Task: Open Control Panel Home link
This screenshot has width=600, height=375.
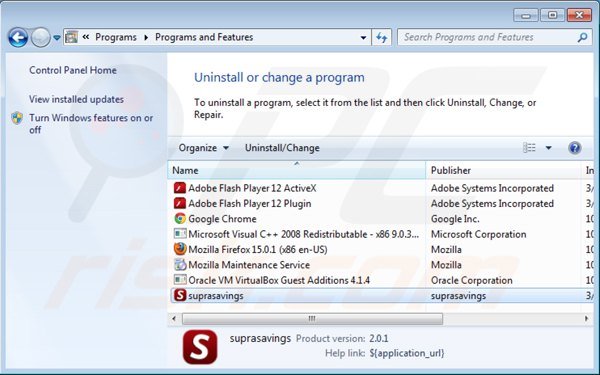Action: 73,70
